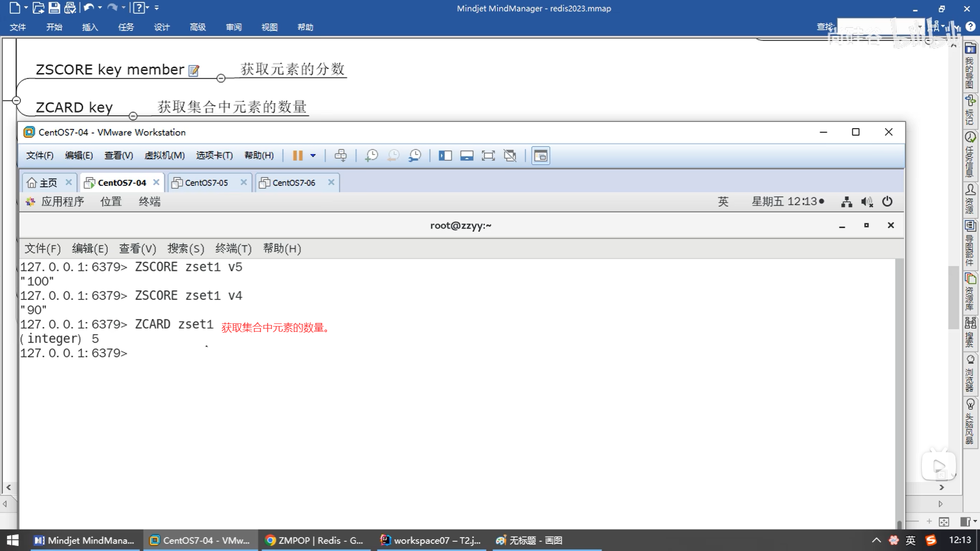Pause the virtual machine

click(298, 156)
